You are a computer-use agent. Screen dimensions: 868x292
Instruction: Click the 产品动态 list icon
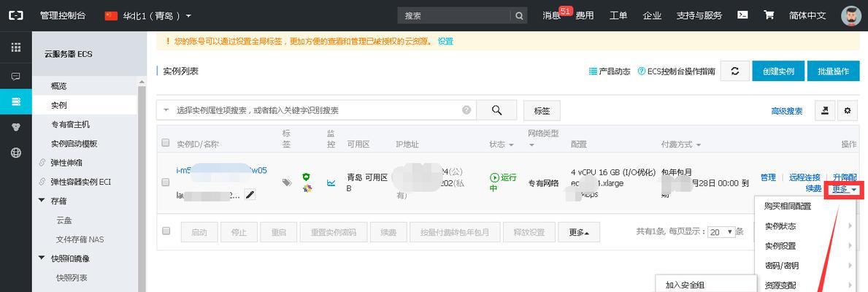point(594,72)
